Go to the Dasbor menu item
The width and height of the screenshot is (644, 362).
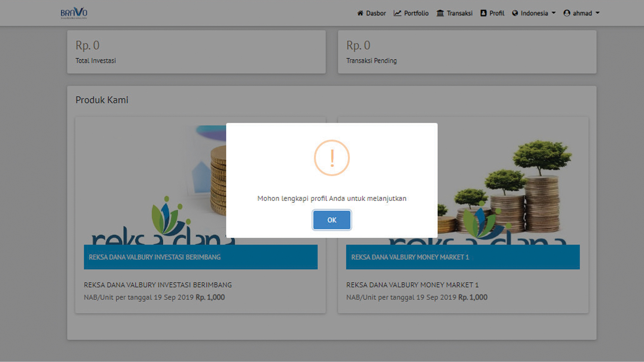376,13
